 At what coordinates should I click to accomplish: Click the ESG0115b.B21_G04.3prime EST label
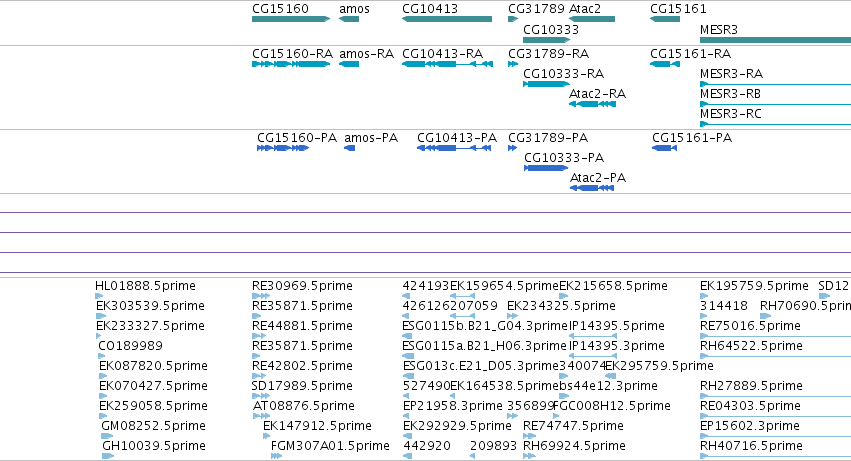click(485, 326)
